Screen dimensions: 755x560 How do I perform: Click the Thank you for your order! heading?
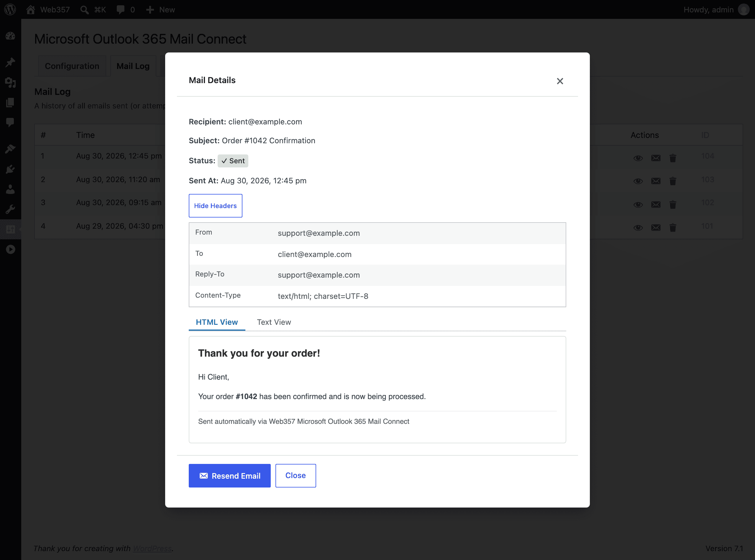point(259,353)
